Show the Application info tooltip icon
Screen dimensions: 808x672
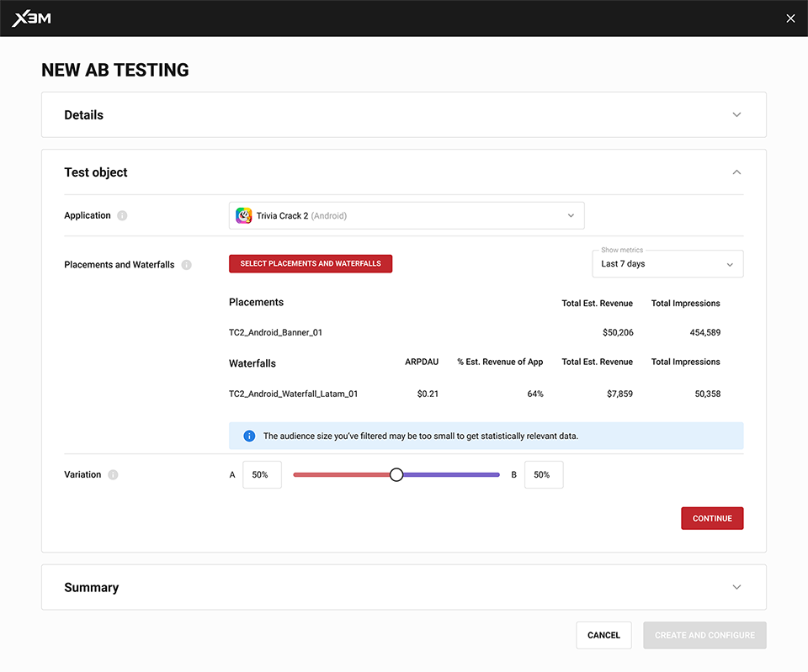click(x=122, y=216)
